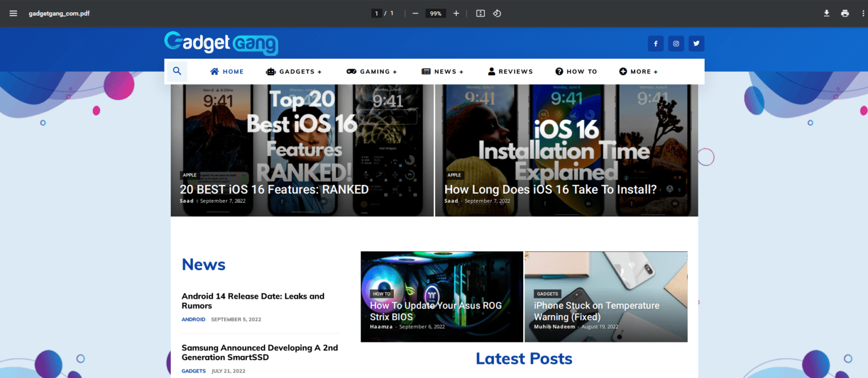Download the PDF file

[826, 14]
